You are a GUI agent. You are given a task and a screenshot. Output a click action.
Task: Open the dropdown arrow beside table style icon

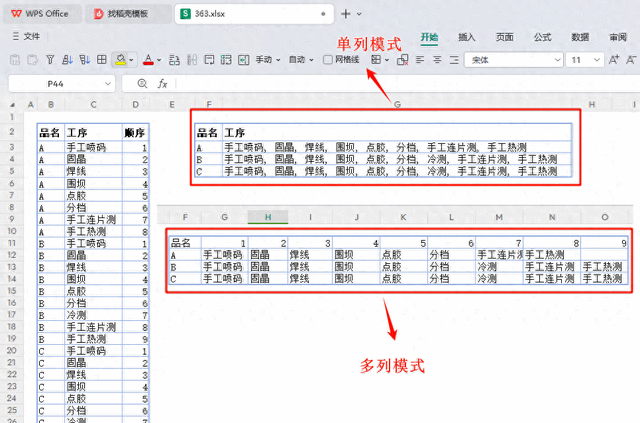coord(387,60)
